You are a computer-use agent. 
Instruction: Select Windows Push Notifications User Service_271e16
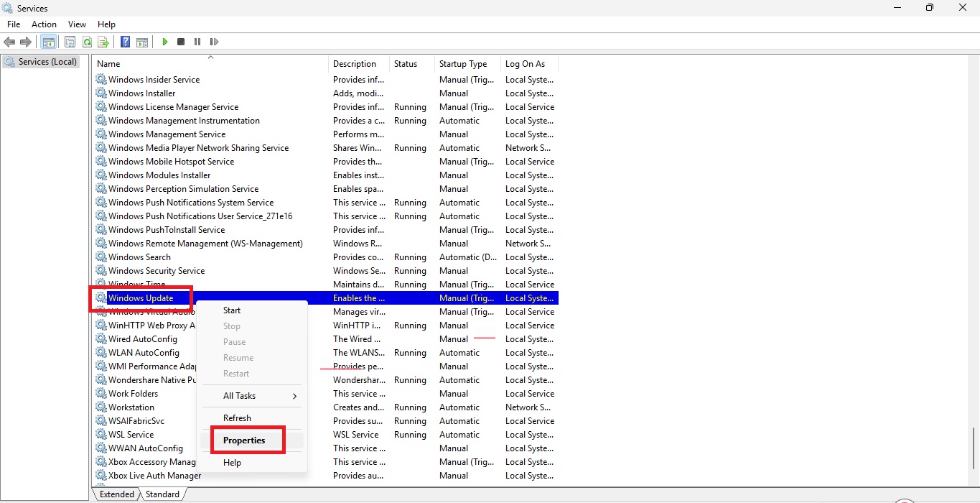tap(326, 216)
